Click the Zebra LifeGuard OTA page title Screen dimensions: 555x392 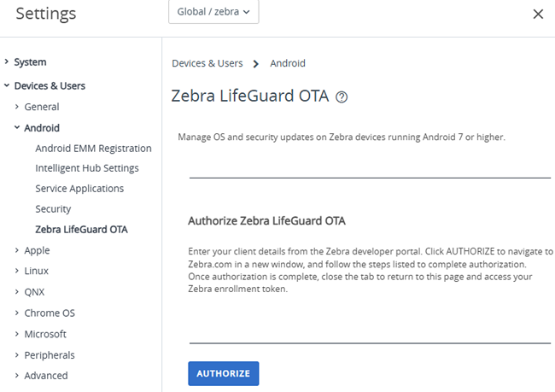(x=250, y=96)
